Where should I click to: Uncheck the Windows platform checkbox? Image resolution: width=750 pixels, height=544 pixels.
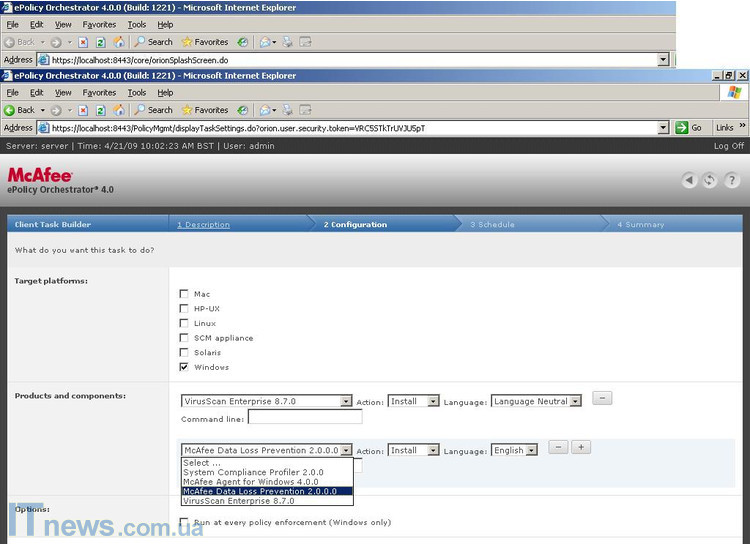tap(184, 367)
